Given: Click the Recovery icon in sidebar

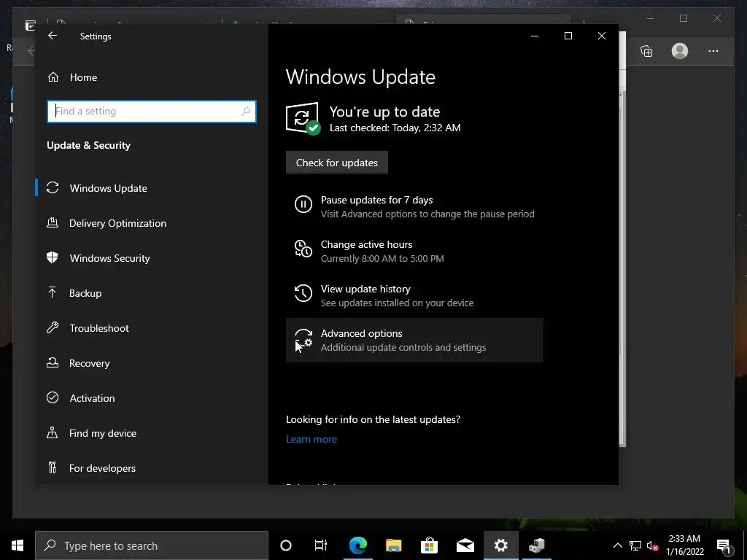Looking at the screenshot, I should coord(53,362).
